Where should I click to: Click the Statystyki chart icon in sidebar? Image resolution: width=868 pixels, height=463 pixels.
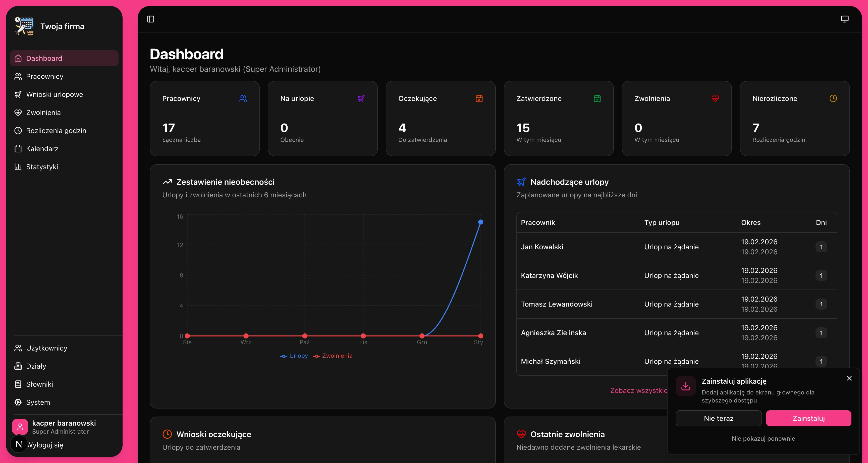pos(18,167)
